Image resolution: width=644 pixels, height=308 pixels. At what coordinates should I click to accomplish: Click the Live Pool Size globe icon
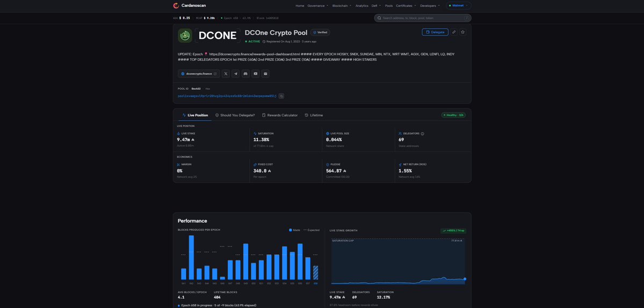[327, 134]
